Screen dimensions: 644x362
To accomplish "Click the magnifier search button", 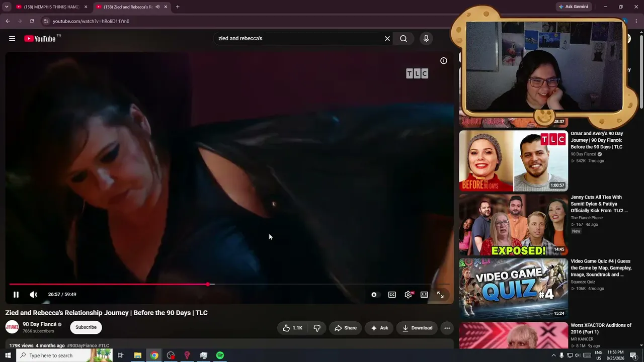I will 404,39.
